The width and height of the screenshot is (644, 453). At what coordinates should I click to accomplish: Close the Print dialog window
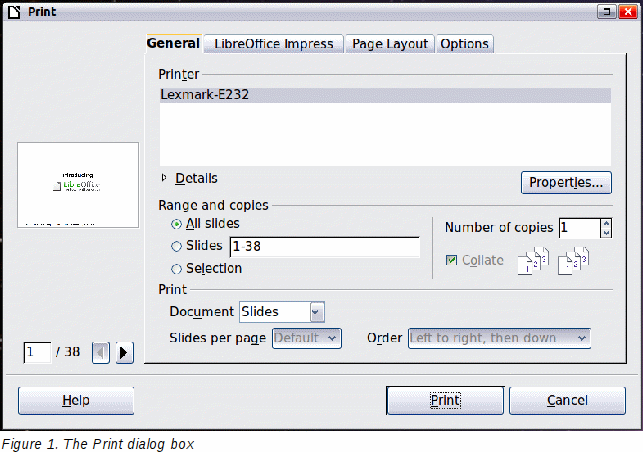[x=628, y=11]
